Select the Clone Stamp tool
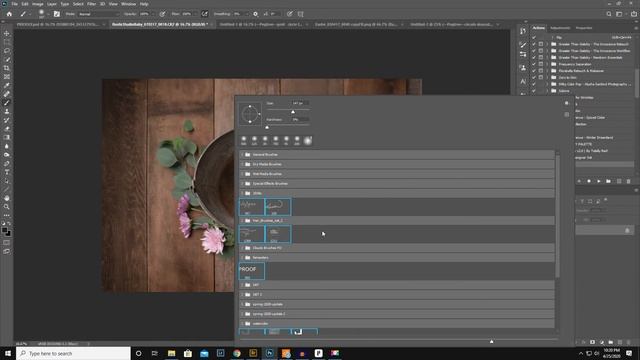Viewport: 640px width, 360px height. 7,111
